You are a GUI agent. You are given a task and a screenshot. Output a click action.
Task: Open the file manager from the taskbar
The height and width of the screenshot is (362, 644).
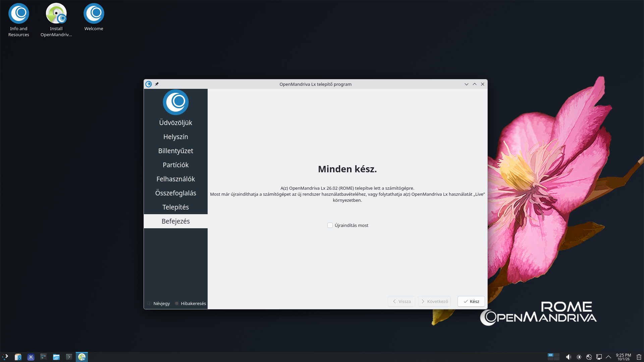pyautogui.click(x=56, y=357)
